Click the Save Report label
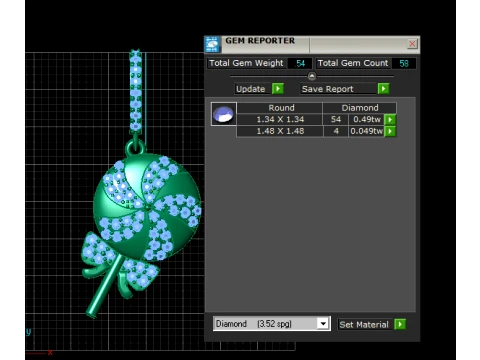 (x=327, y=89)
